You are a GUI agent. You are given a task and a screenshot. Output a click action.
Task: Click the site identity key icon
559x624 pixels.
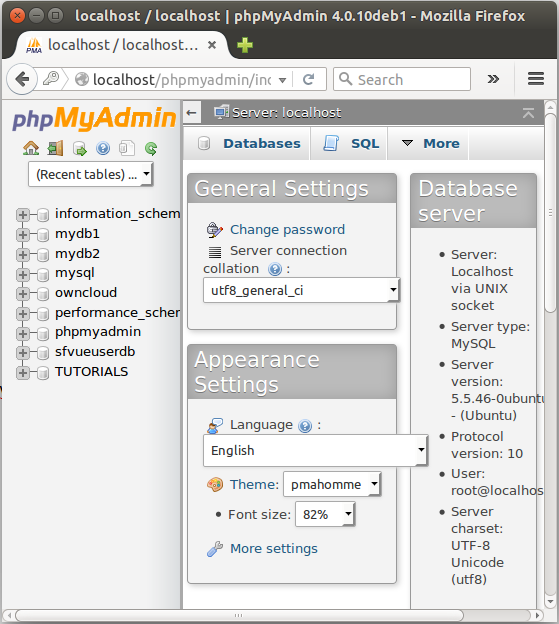click(51, 78)
